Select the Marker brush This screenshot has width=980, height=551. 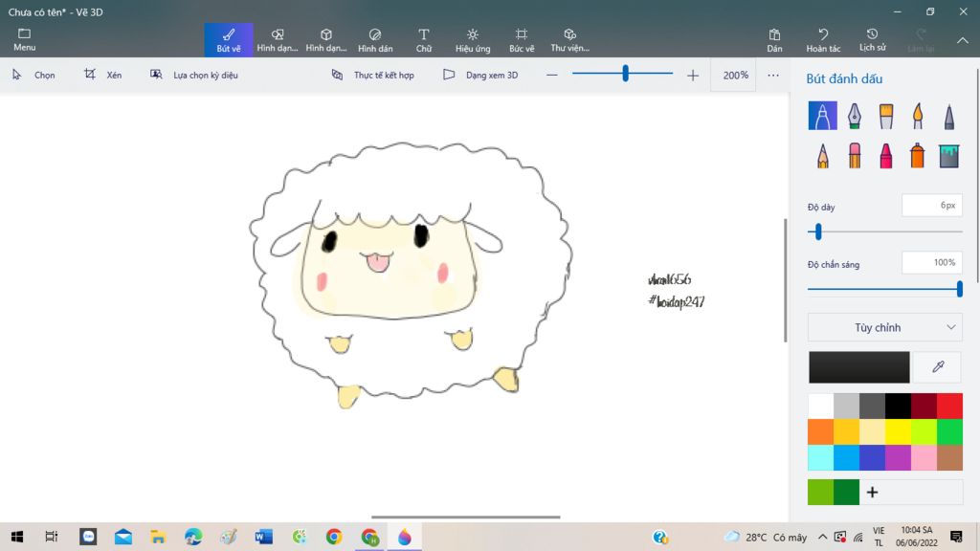click(x=822, y=116)
